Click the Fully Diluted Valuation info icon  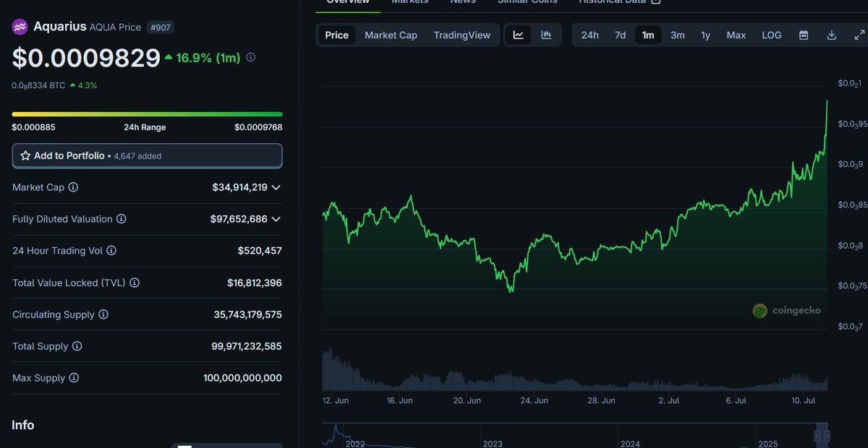click(x=122, y=219)
